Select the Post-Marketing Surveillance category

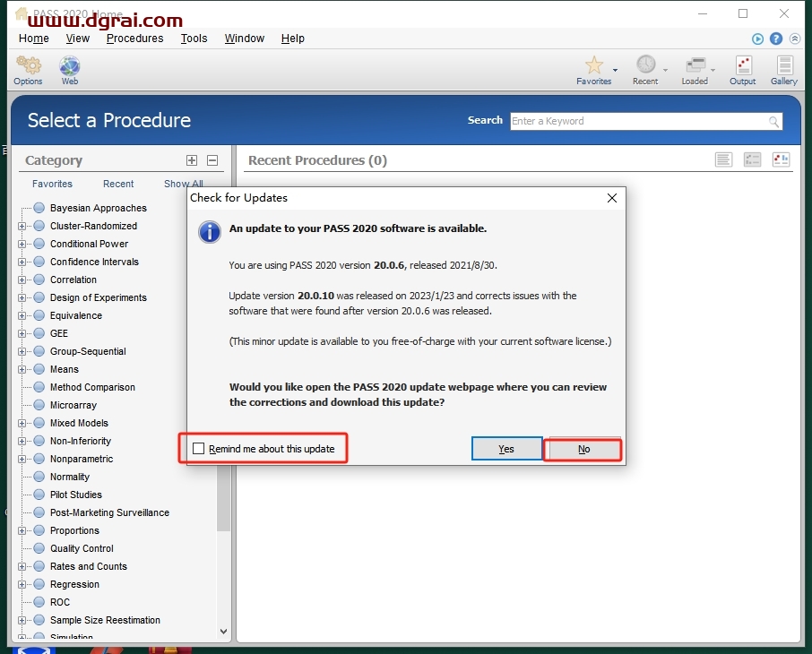pos(109,512)
